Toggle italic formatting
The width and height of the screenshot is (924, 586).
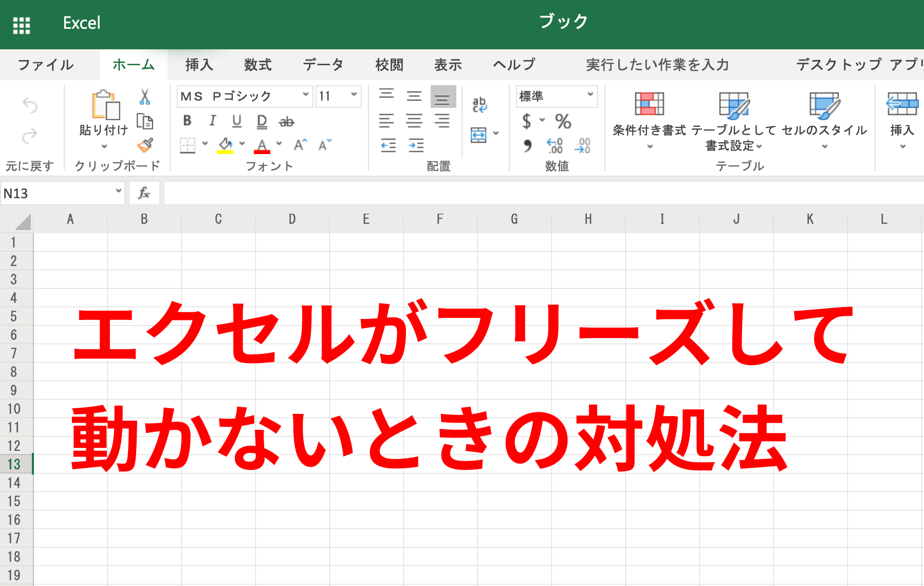point(212,121)
